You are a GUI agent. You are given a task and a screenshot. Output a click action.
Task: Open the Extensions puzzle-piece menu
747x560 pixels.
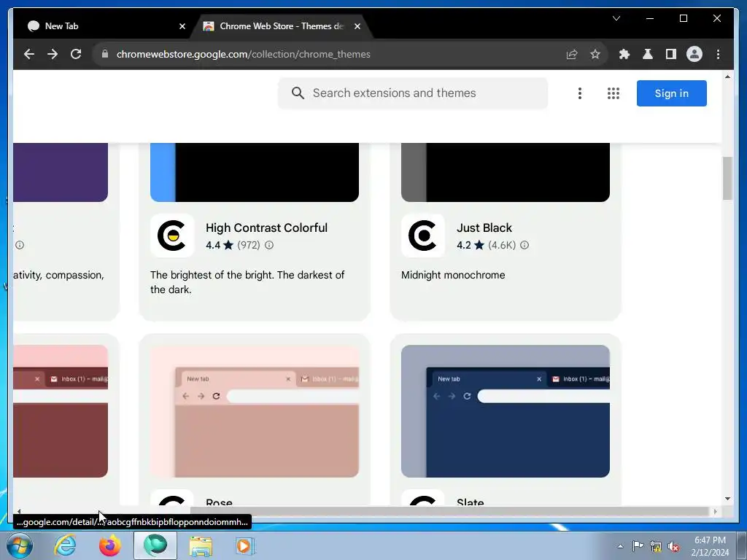point(624,54)
